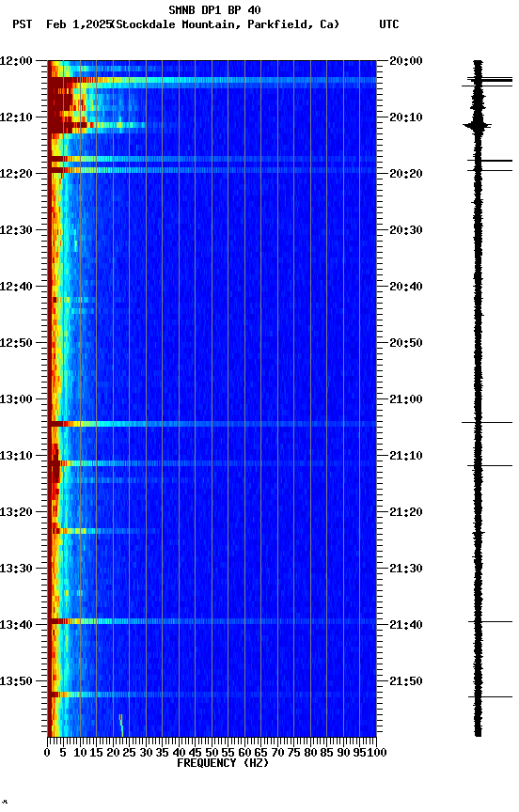Click the 12:40 PST time label

point(16,287)
